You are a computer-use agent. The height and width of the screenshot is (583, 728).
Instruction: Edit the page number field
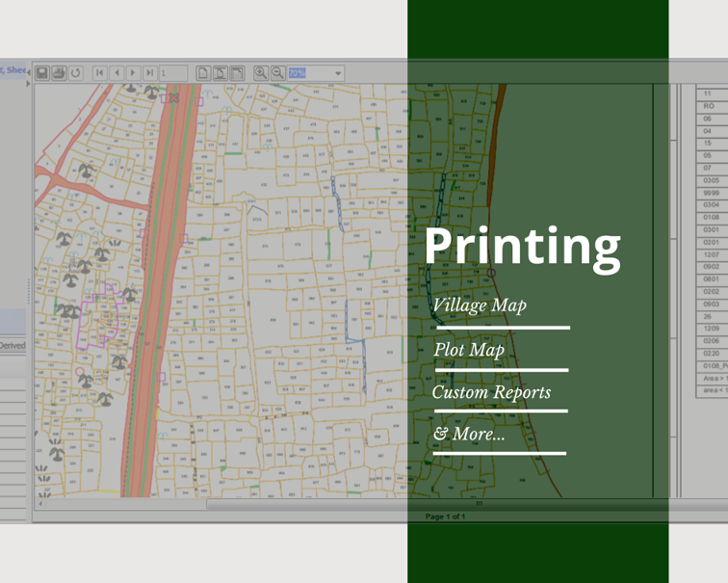(173, 73)
